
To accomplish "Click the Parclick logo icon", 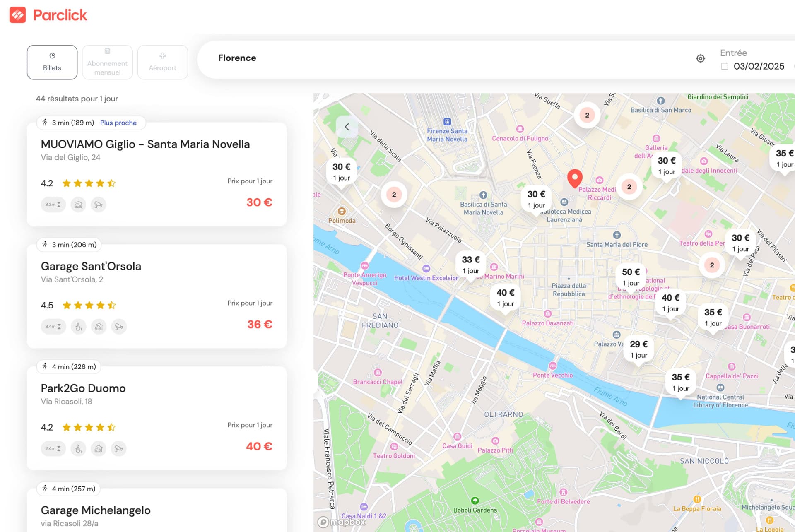I will (x=17, y=15).
